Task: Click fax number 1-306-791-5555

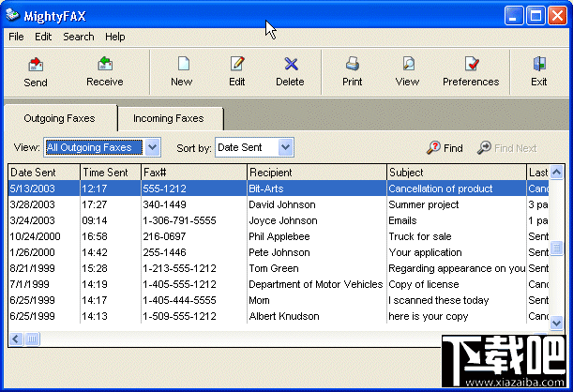Action: pos(179,220)
